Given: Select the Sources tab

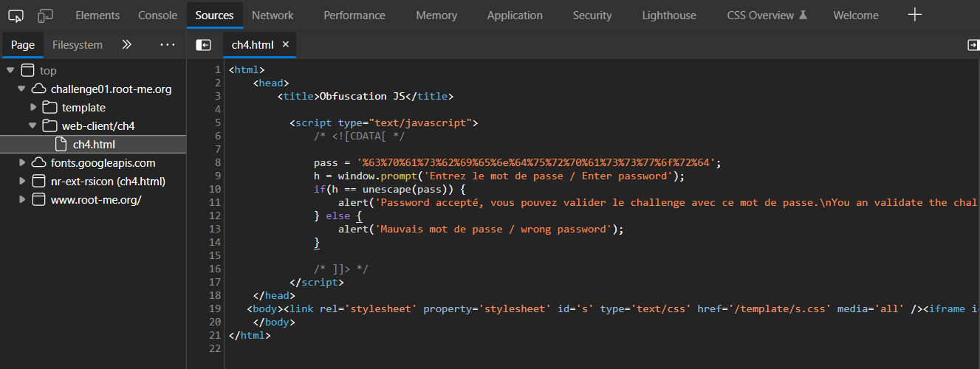Looking at the screenshot, I should pos(214,15).
